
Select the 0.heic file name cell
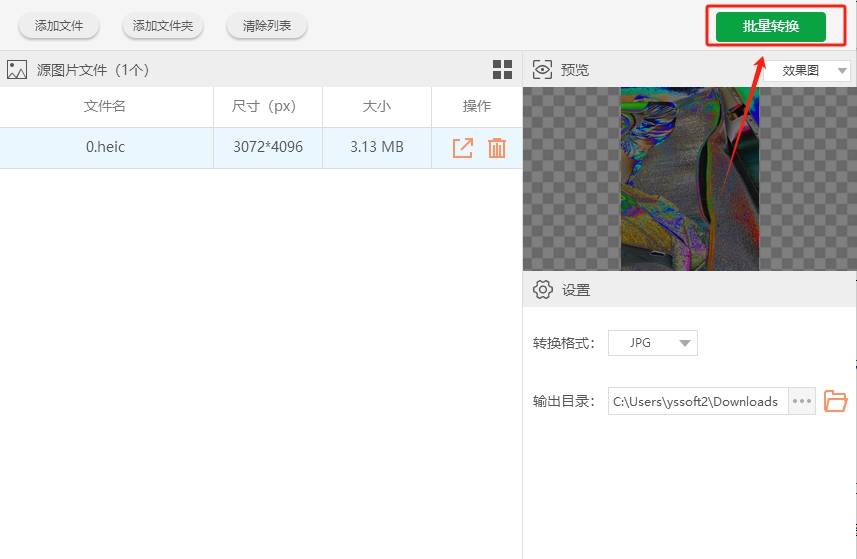(106, 148)
